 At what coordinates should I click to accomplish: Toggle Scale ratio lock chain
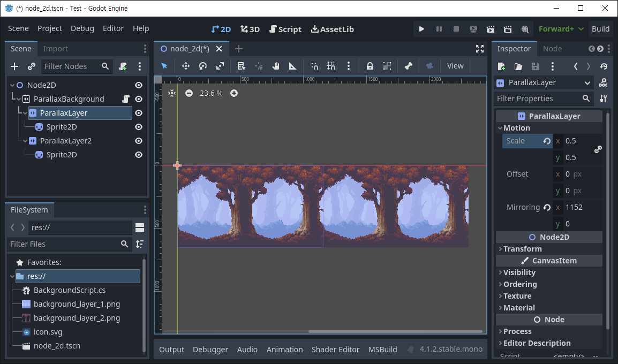coord(598,149)
